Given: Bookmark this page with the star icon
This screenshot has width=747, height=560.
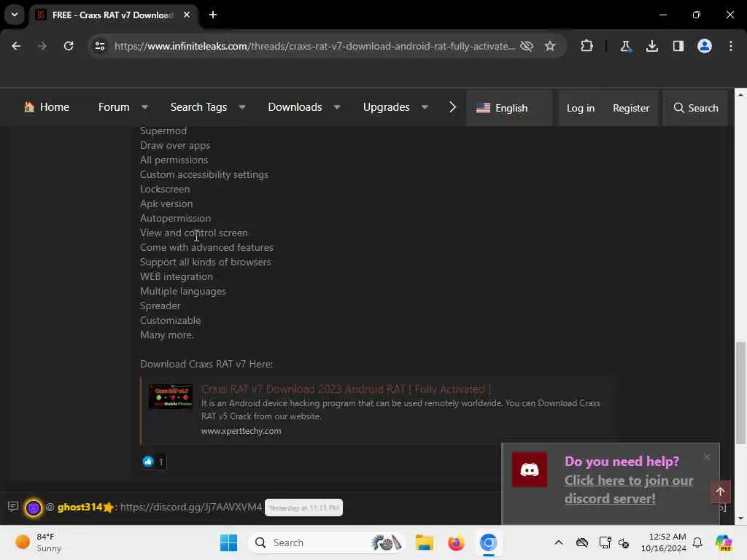Looking at the screenshot, I should click(550, 46).
